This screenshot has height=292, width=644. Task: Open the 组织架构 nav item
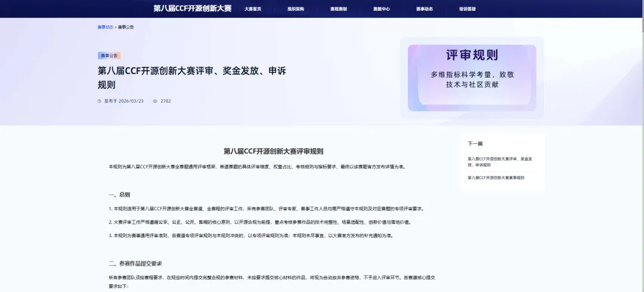tap(296, 9)
